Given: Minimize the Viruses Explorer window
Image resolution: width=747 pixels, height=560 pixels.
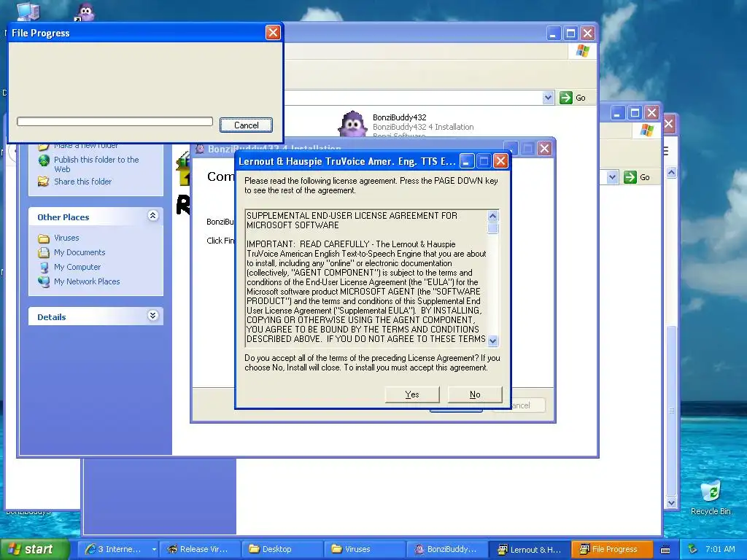Looking at the screenshot, I should 553,34.
